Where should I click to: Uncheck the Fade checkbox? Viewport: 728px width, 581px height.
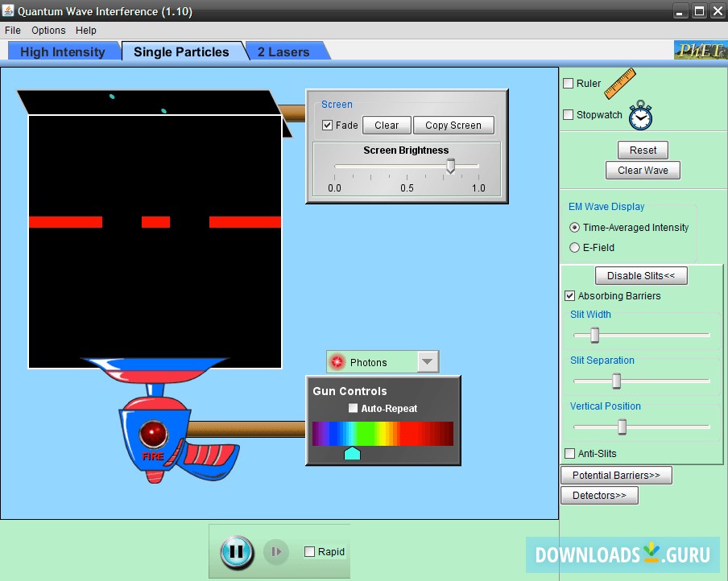(x=327, y=126)
